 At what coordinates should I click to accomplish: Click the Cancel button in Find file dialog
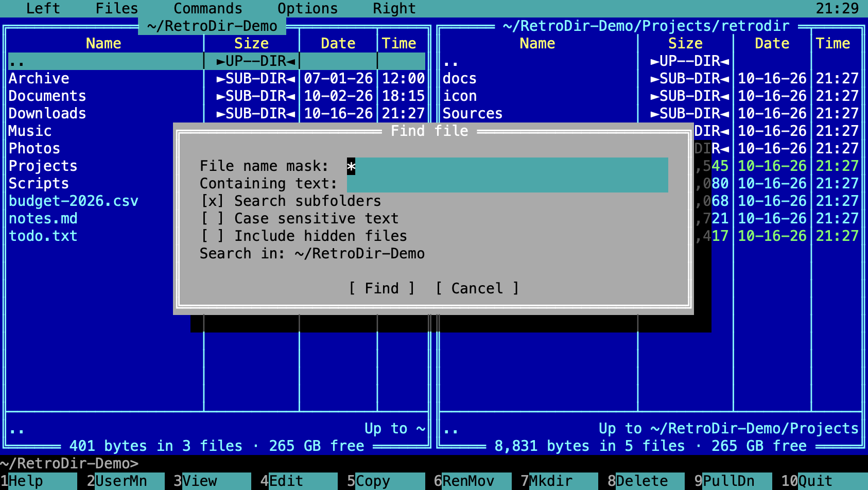(477, 288)
